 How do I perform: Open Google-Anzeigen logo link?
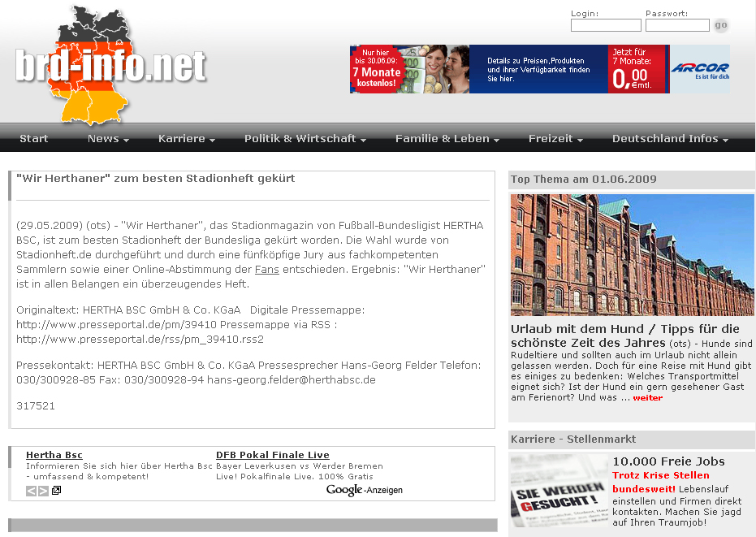364,490
